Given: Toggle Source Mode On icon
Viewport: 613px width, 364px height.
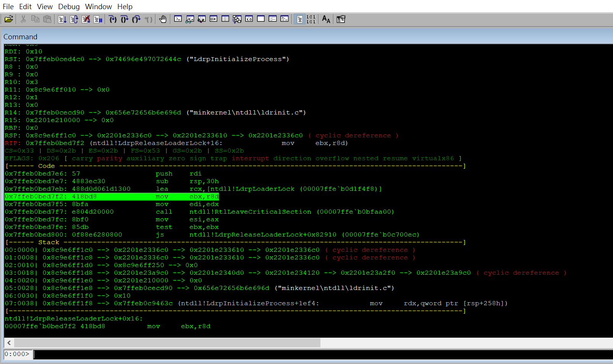Looking at the screenshot, I should [300, 19].
